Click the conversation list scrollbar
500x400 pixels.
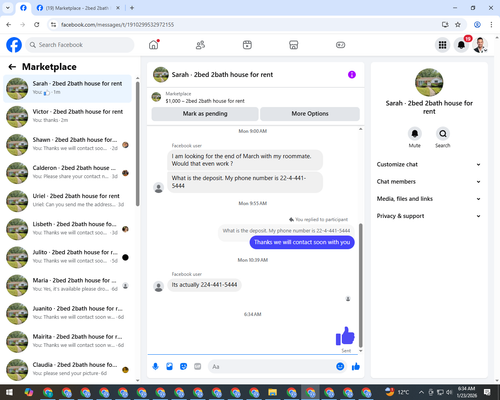point(137,143)
